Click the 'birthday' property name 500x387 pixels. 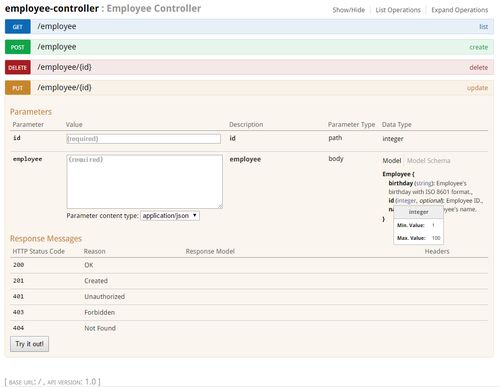tap(401, 183)
